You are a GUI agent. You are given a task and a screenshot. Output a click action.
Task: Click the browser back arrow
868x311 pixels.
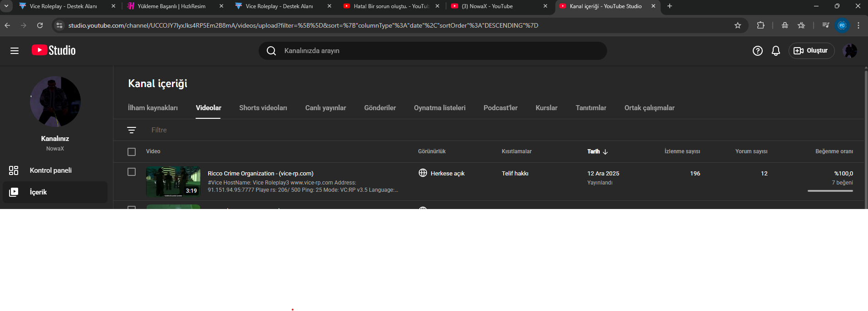(x=7, y=25)
